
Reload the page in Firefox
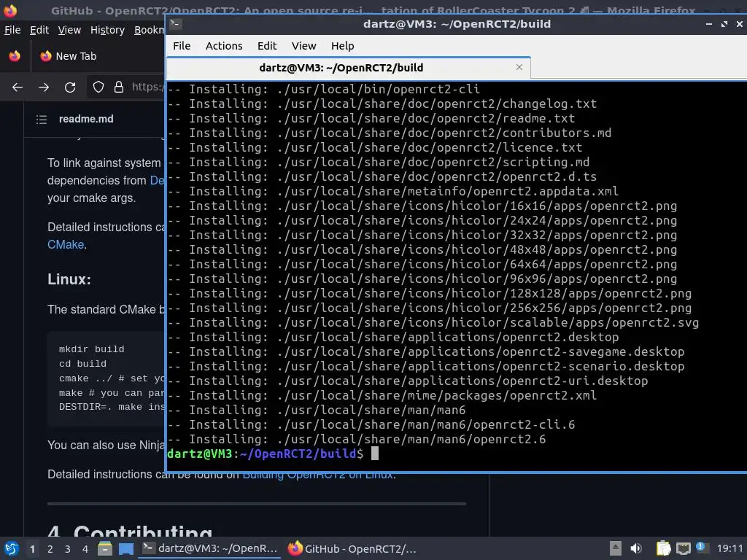pyautogui.click(x=70, y=87)
